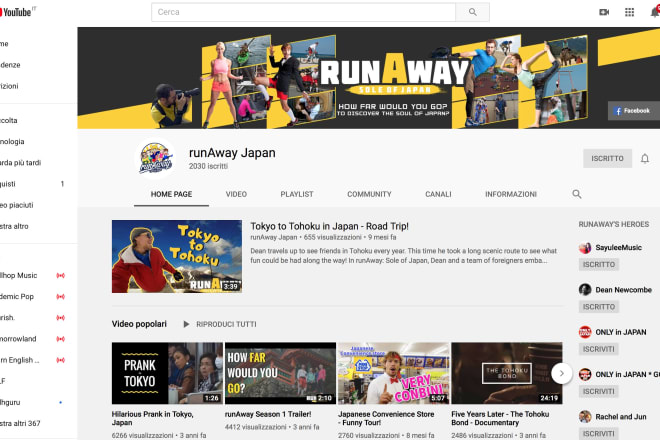Open the PLAYLIST tab
The height and width of the screenshot is (440, 660).
point(297,194)
